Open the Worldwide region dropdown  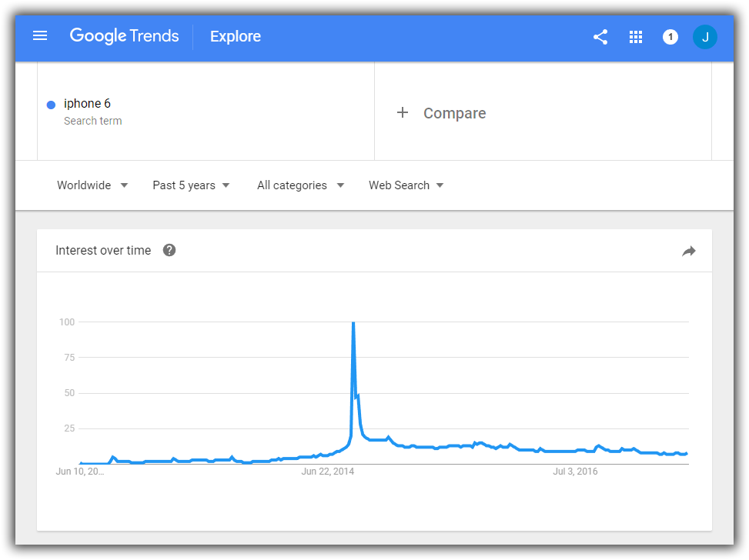click(92, 185)
